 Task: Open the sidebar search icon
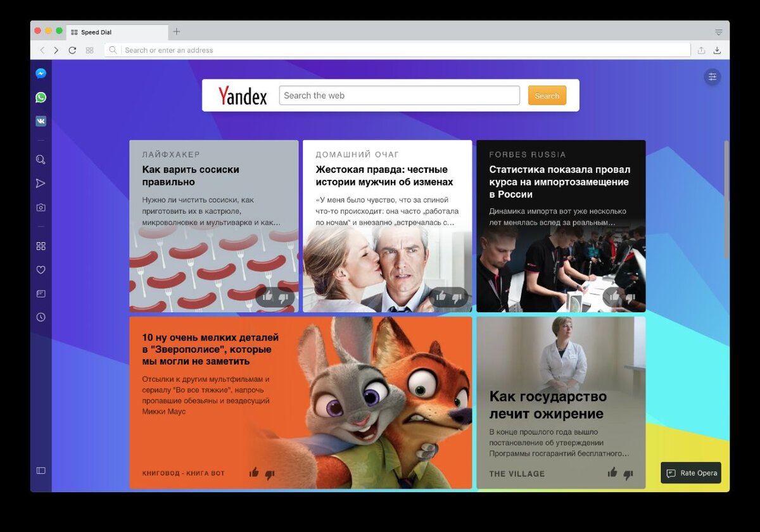[41, 160]
